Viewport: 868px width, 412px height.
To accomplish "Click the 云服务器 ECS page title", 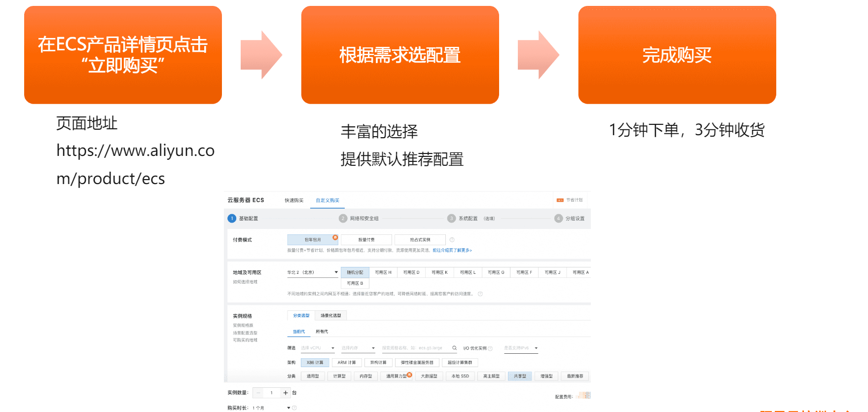I will click(246, 200).
